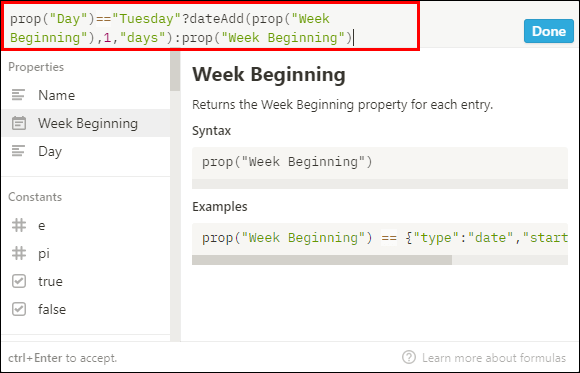This screenshot has width=580, height=373.
Task: Insert the constant pi
Action: point(86,253)
